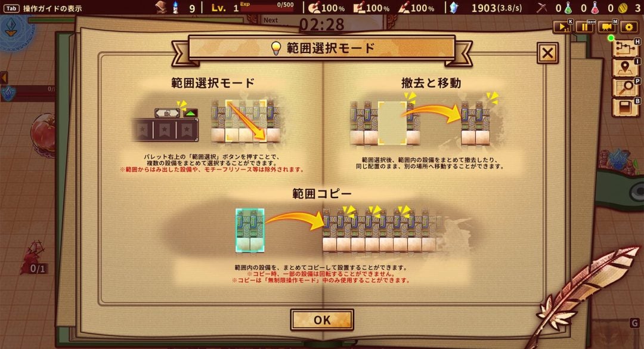Click the blue crystal resource icon

point(454,8)
